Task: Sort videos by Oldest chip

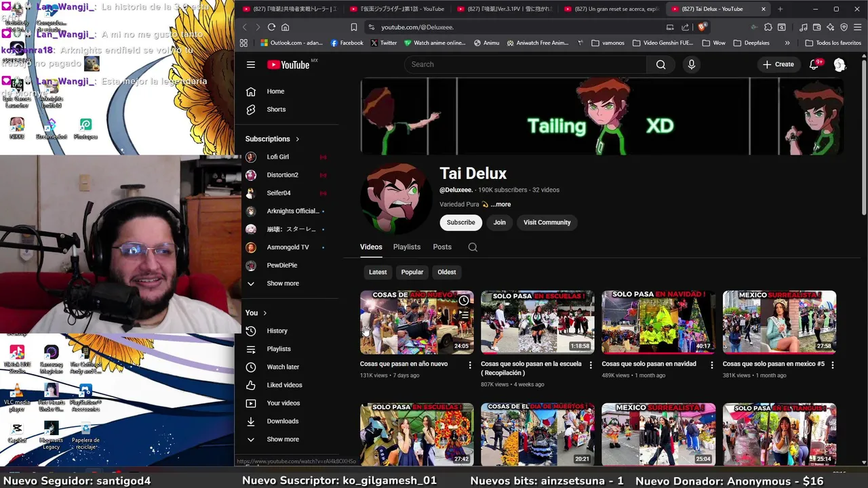Action: (x=447, y=272)
